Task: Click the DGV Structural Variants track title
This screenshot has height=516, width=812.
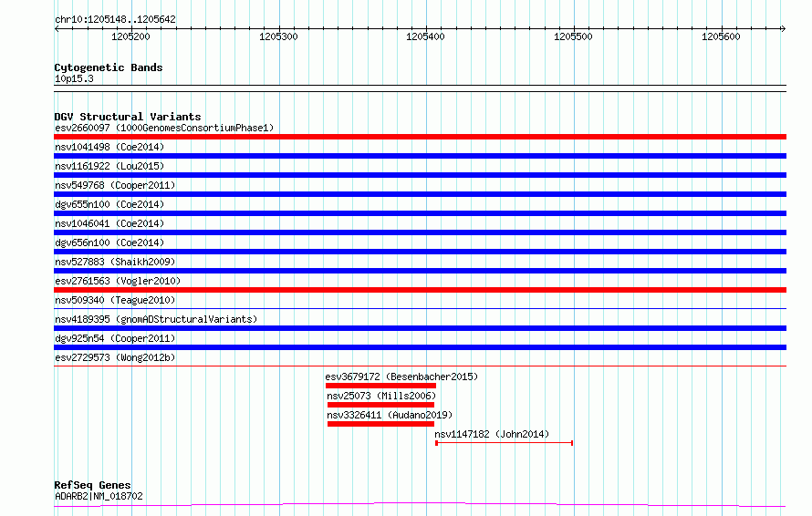Action: point(128,117)
